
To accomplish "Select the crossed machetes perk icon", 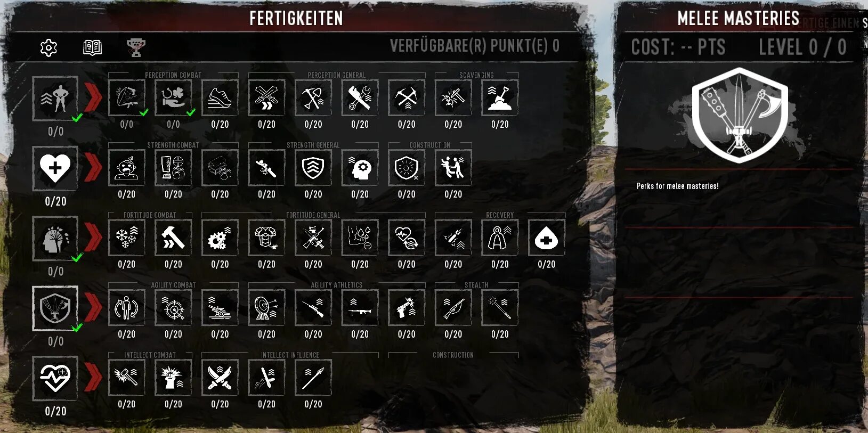I will (220, 378).
